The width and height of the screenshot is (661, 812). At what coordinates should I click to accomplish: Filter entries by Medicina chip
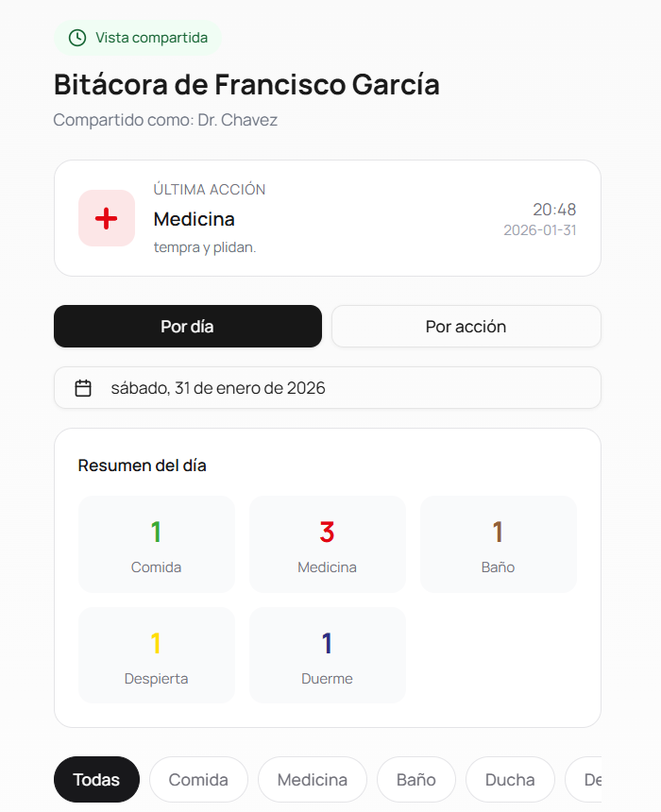[312, 780]
